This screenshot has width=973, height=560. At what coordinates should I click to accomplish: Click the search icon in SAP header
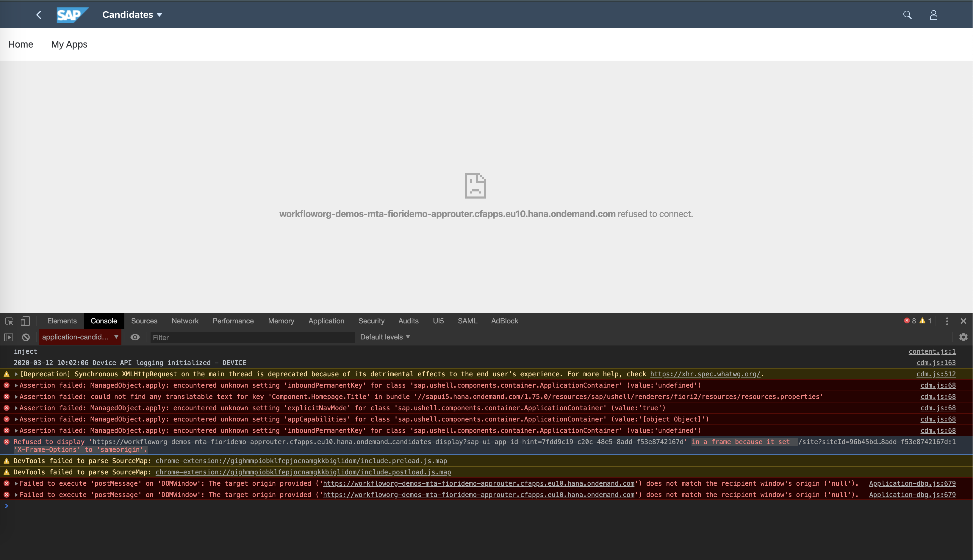[x=907, y=15]
